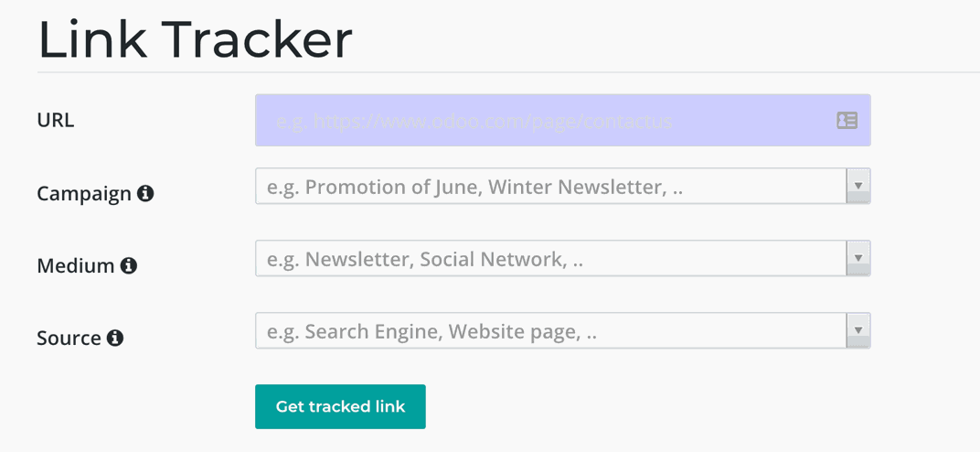Image resolution: width=980 pixels, height=452 pixels.
Task: Expand the Campaign dropdown arrow
Action: pyautogui.click(x=857, y=186)
